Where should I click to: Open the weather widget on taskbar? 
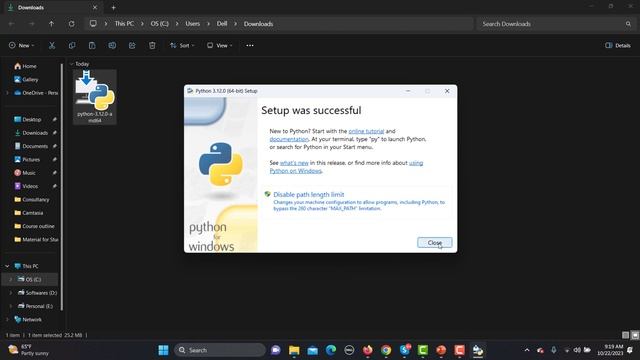click(29, 350)
